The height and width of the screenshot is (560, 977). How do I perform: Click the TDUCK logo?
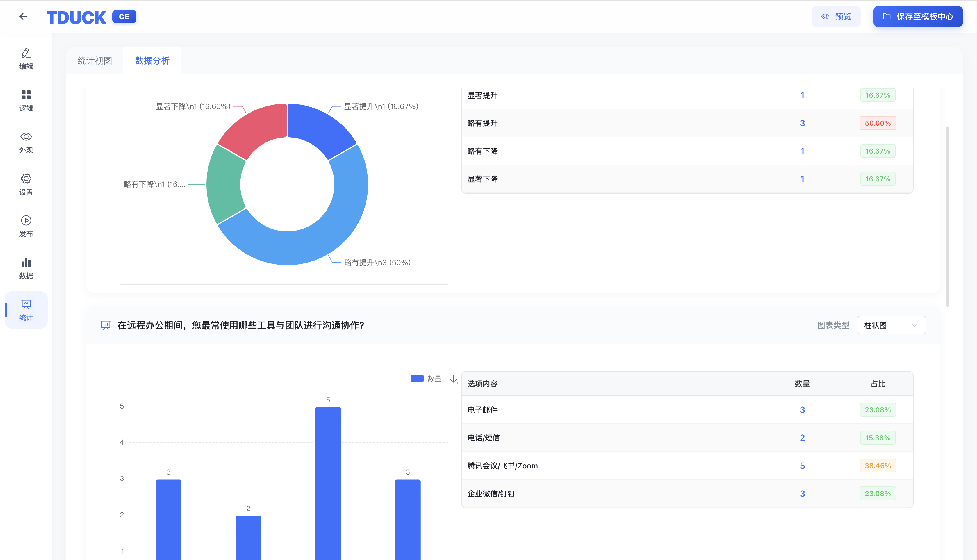coord(76,17)
